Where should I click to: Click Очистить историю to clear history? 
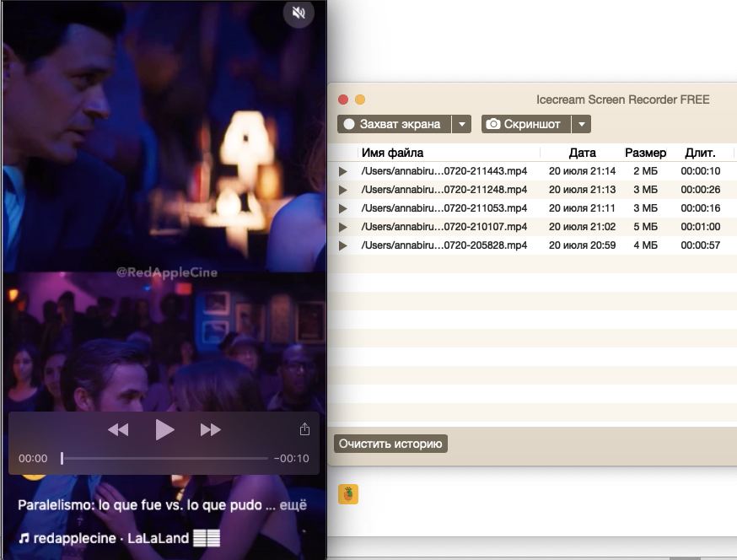point(390,444)
